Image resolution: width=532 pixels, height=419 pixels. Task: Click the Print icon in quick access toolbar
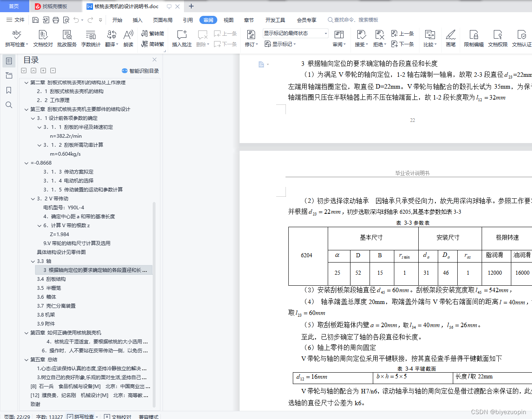[x=56, y=20]
